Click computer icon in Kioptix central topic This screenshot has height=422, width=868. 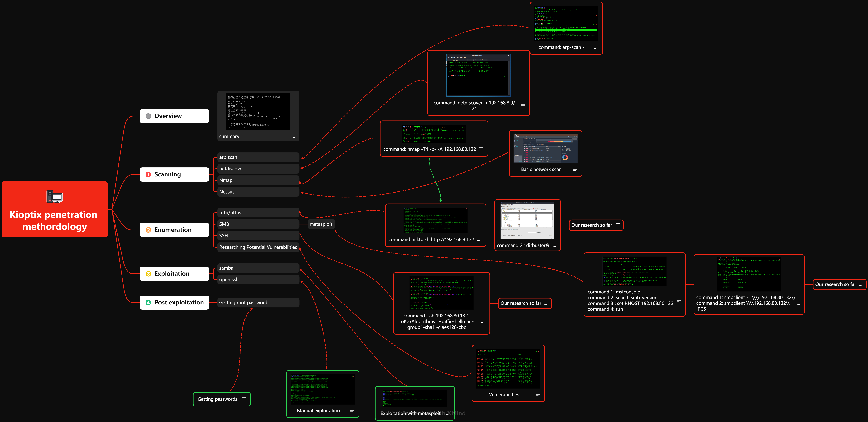[x=55, y=196]
